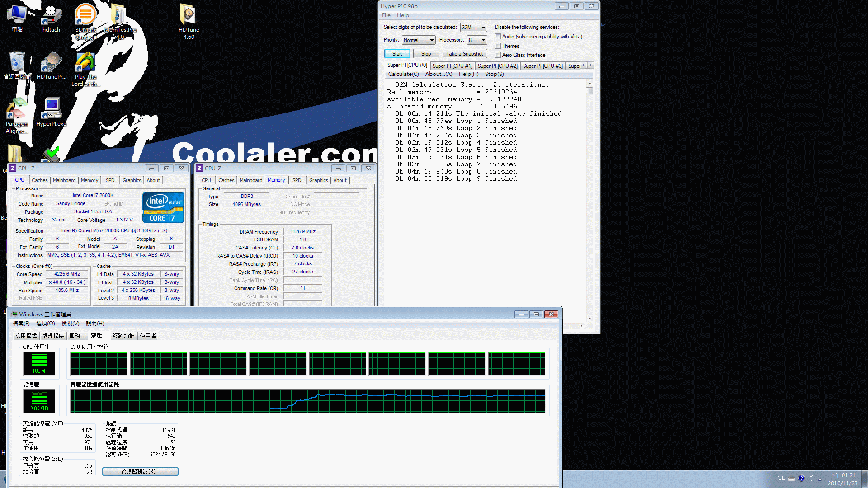
Task: Launch the HyperPI.exe desktop icon
Action: (51, 112)
